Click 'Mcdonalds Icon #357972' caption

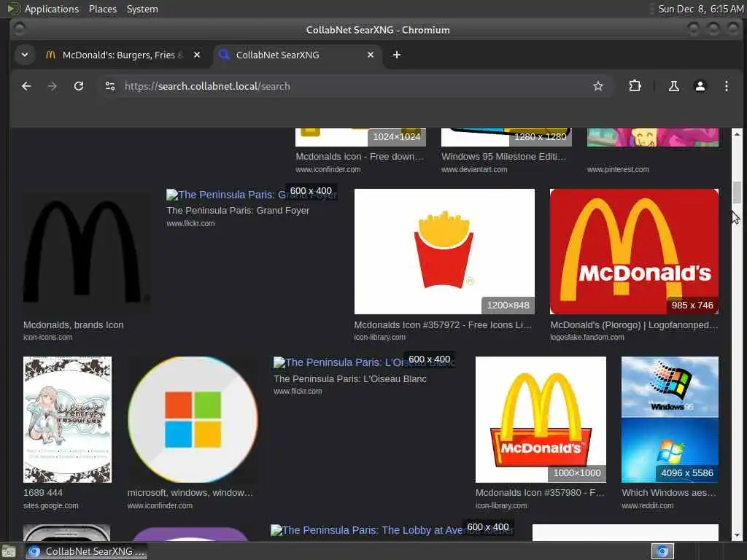(x=443, y=324)
